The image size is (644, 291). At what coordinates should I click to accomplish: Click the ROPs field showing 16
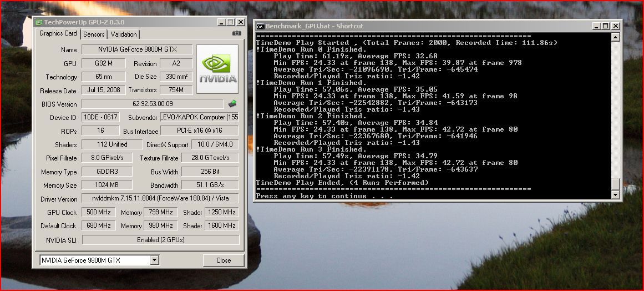pos(100,131)
